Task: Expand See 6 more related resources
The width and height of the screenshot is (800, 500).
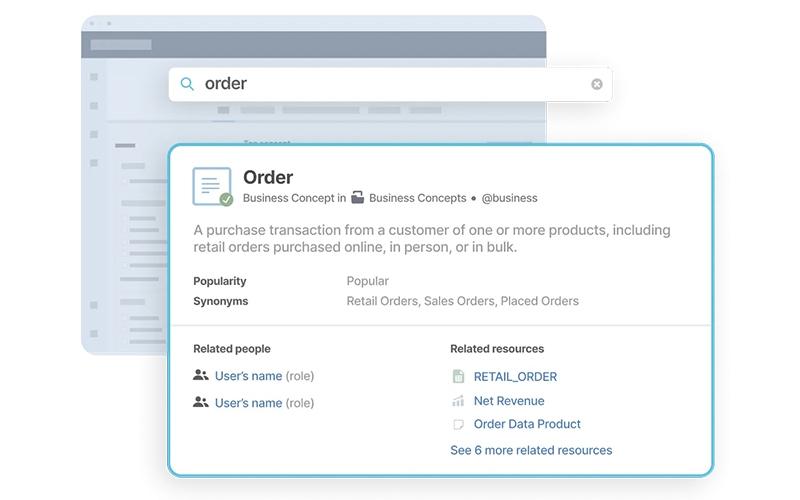Action: (531, 451)
